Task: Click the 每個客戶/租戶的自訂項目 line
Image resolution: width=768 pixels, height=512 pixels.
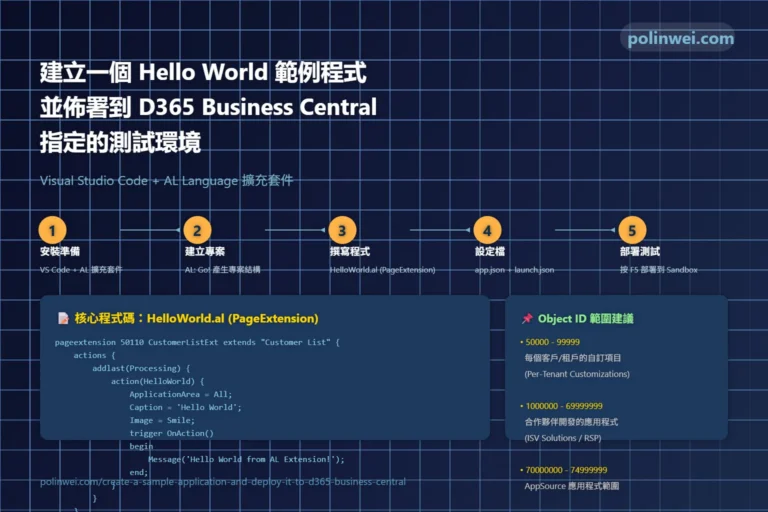Action: click(x=573, y=358)
